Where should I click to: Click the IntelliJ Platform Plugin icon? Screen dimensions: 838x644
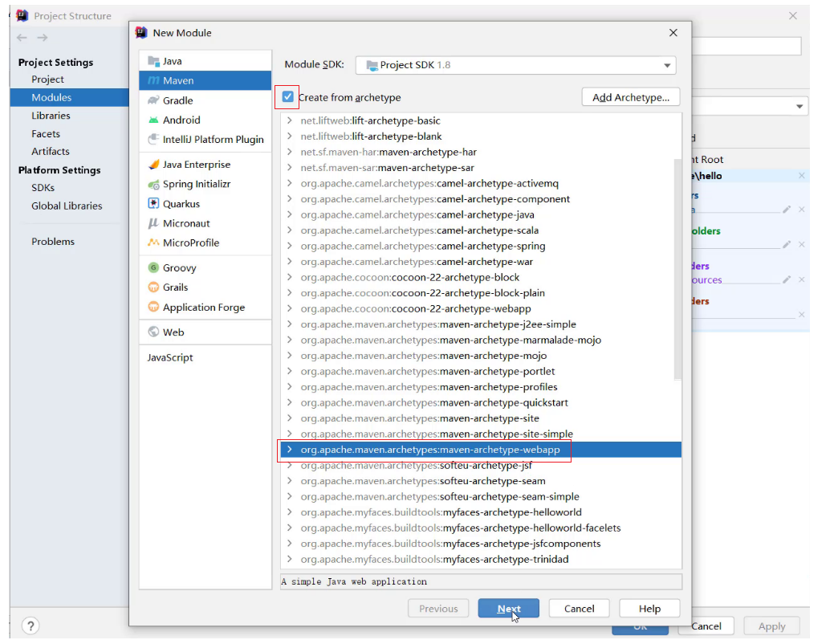tap(153, 140)
